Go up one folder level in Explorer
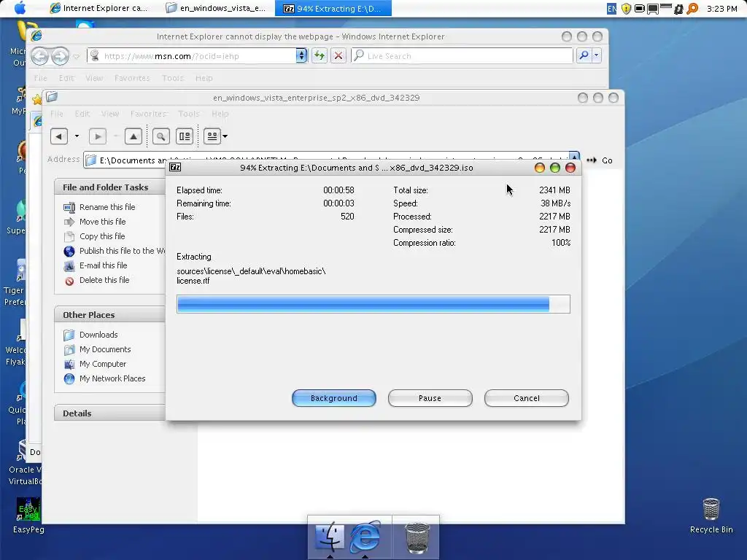747x560 pixels. coord(133,136)
